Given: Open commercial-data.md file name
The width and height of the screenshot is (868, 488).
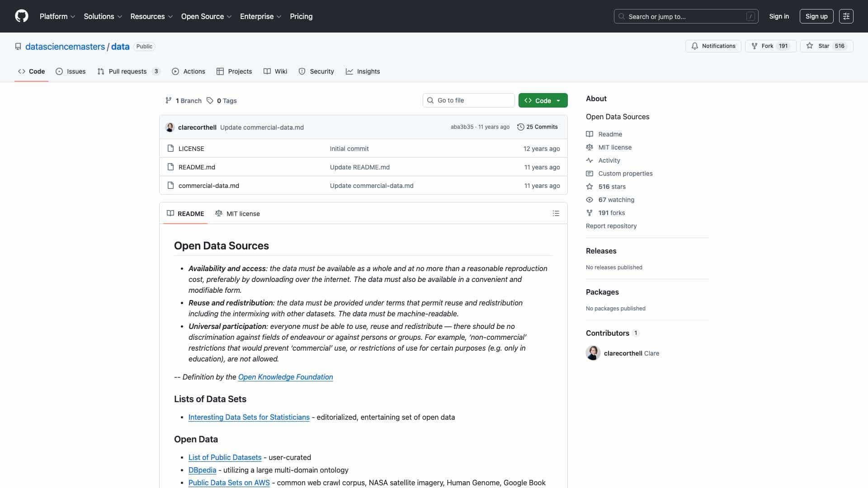Looking at the screenshot, I should pos(209,185).
